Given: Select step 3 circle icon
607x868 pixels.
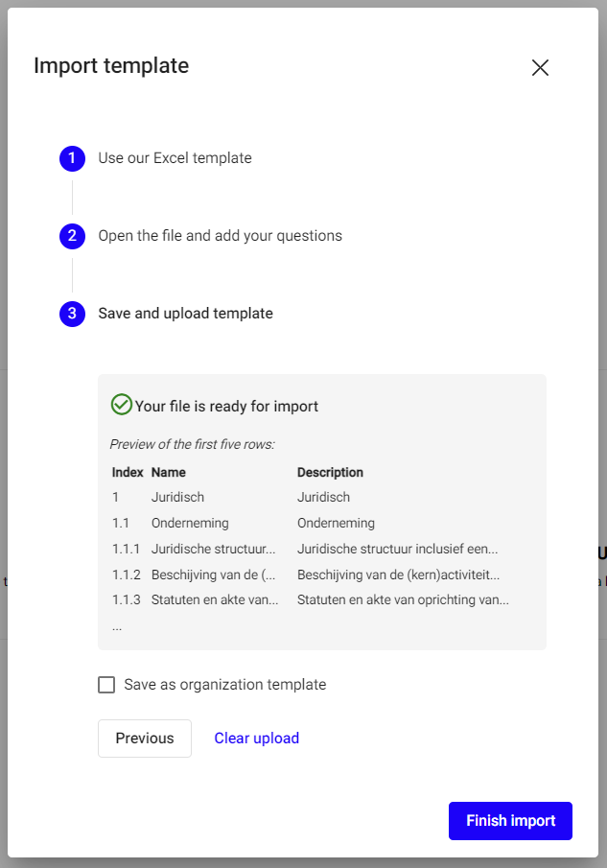Looking at the screenshot, I should [x=72, y=314].
